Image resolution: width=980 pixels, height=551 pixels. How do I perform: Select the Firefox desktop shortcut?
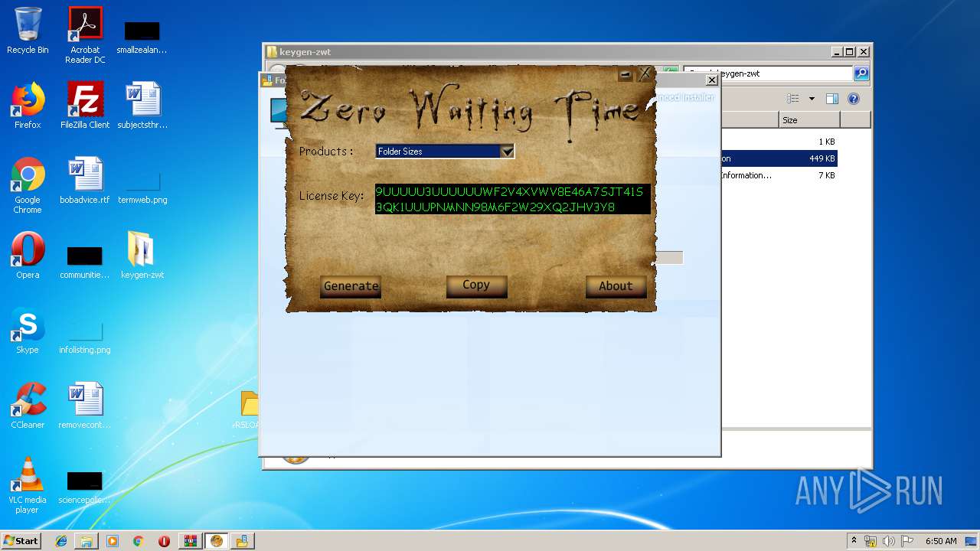click(x=28, y=106)
